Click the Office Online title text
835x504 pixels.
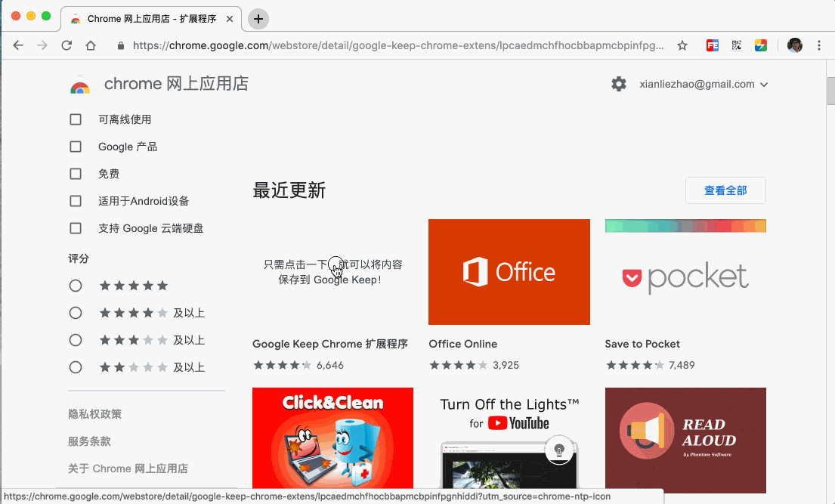pyautogui.click(x=462, y=344)
